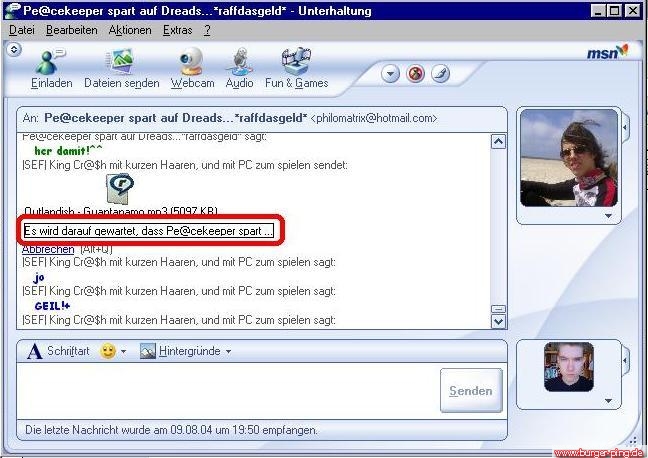Click the received mp3 file icon
648x458 pixels.
pos(120,188)
